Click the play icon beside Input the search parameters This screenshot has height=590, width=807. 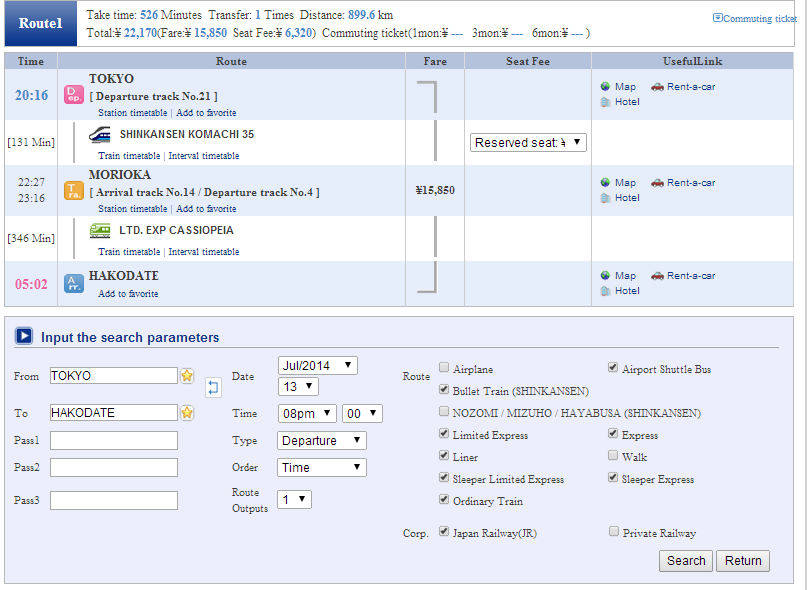point(24,336)
